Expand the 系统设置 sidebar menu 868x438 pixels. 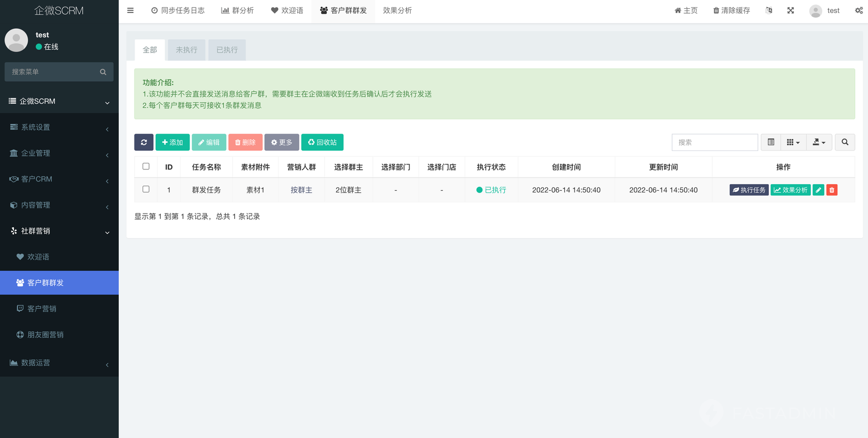59,127
